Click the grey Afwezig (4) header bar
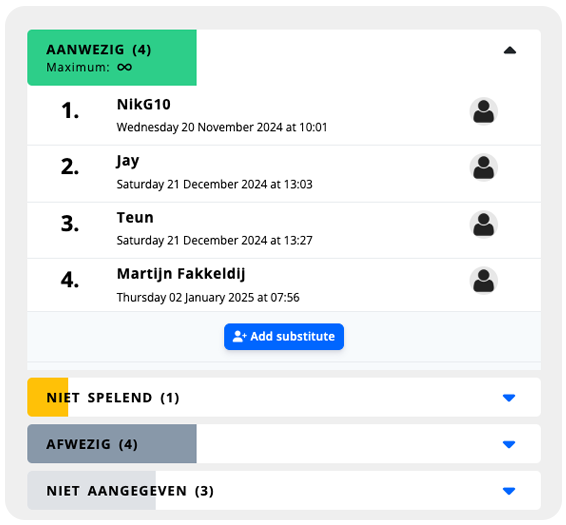Viewport: 566px width, 525px height. (112, 444)
